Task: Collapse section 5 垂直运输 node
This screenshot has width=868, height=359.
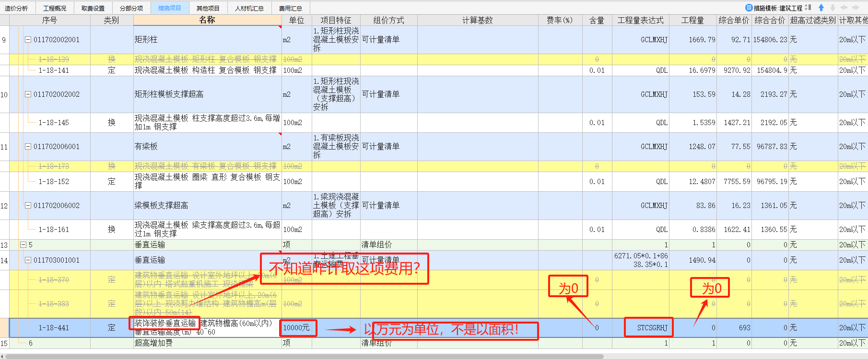Action: (23, 245)
